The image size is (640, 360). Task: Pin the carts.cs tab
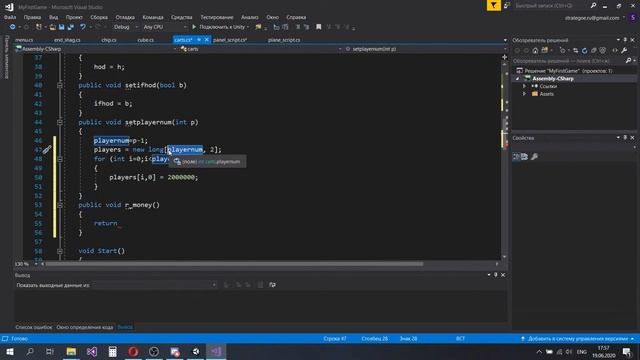(199, 40)
